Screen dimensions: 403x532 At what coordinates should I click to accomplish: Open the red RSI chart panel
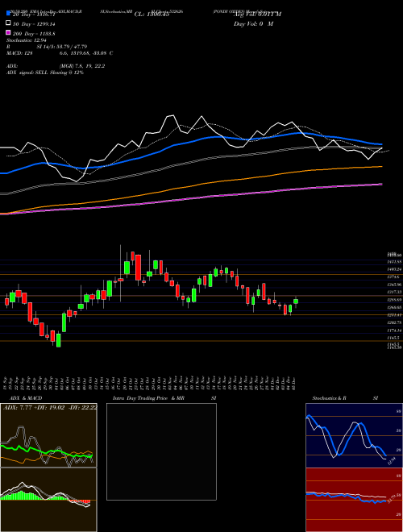(x=354, y=500)
